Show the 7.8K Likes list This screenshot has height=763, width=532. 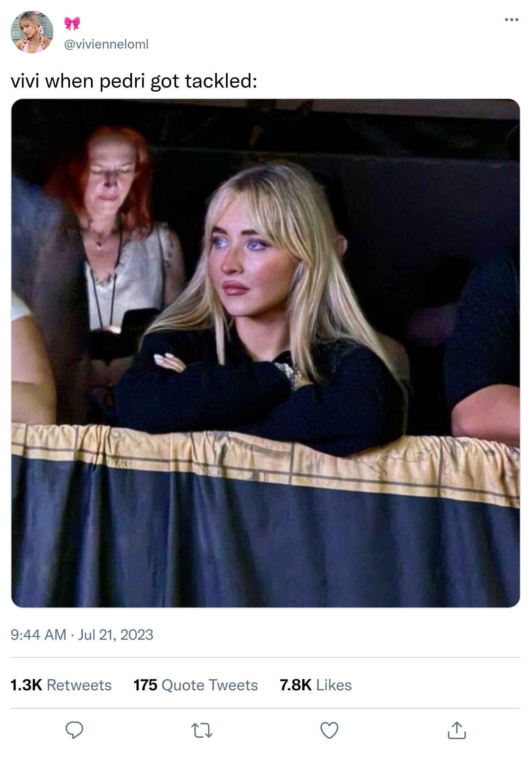click(315, 685)
